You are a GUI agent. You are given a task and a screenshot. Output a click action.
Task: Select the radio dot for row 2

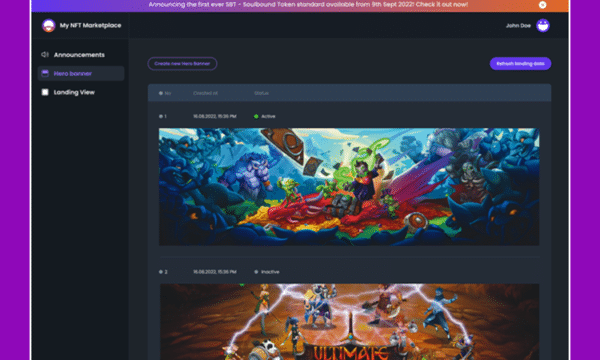coord(161,272)
